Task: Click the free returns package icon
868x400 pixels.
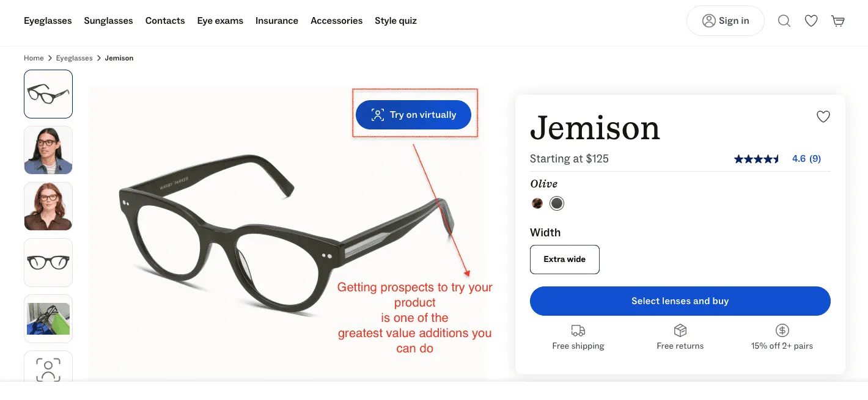Action: pyautogui.click(x=680, y=330)
